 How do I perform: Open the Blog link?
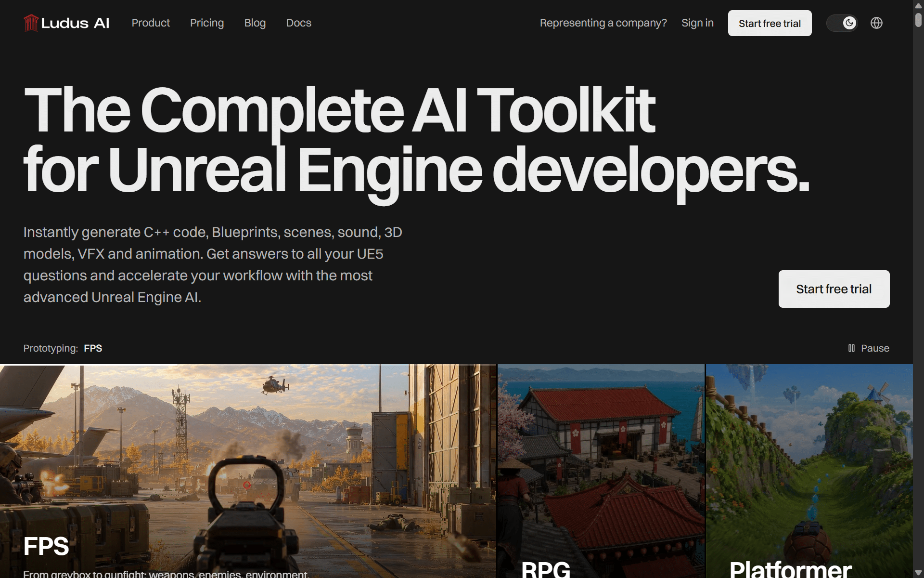(255, 23)
